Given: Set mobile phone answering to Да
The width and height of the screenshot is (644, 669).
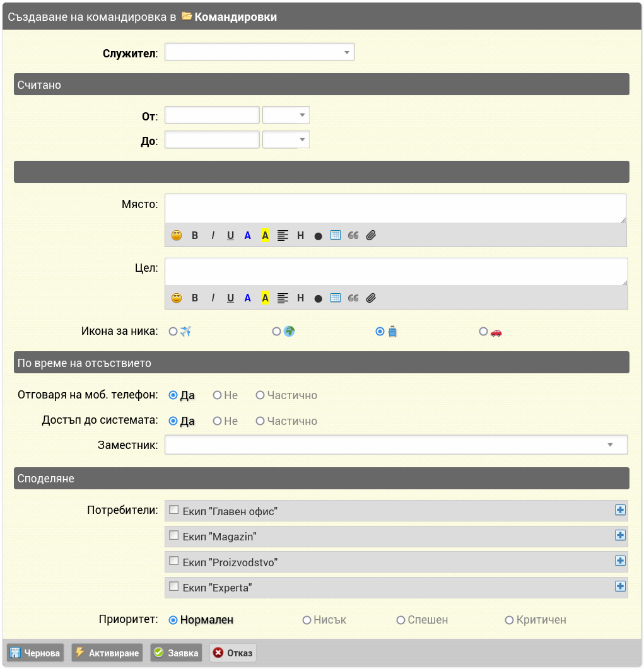Looking at the screenshot, I should tap(173, 395).
